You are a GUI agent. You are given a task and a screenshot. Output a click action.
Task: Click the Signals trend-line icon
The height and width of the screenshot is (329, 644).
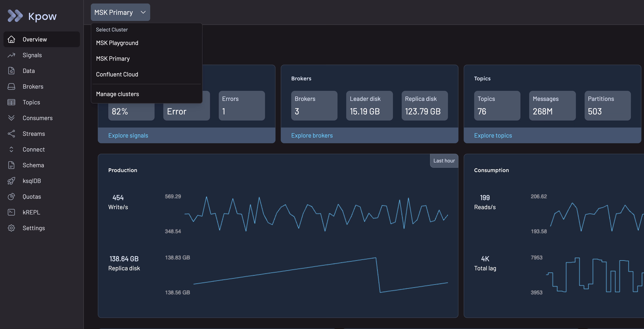pos(11,55)
